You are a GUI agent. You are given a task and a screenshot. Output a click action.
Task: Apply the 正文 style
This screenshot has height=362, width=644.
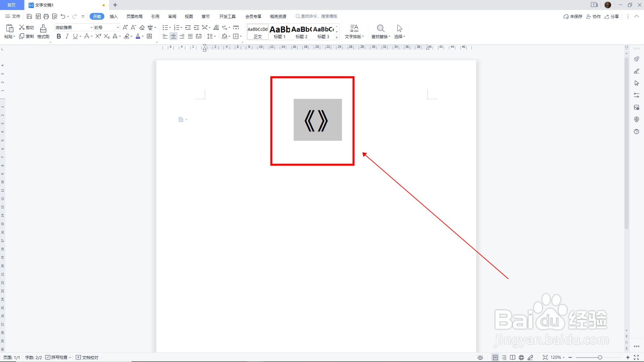click(258, 32)
